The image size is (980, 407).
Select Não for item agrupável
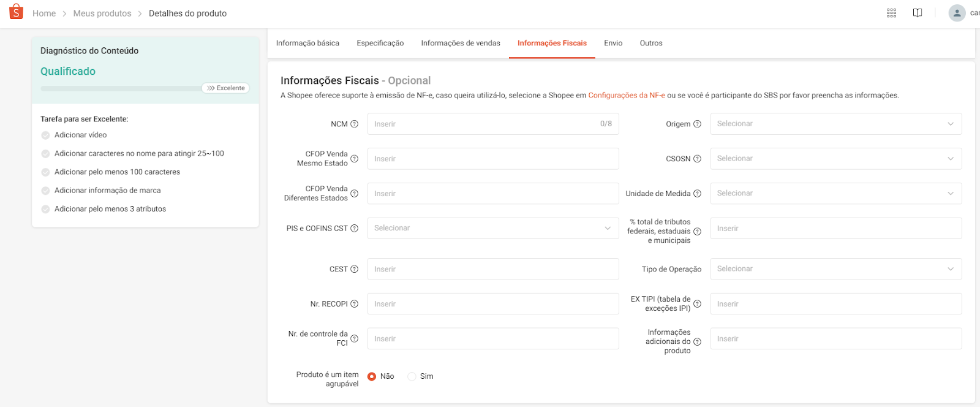(372, 376)
